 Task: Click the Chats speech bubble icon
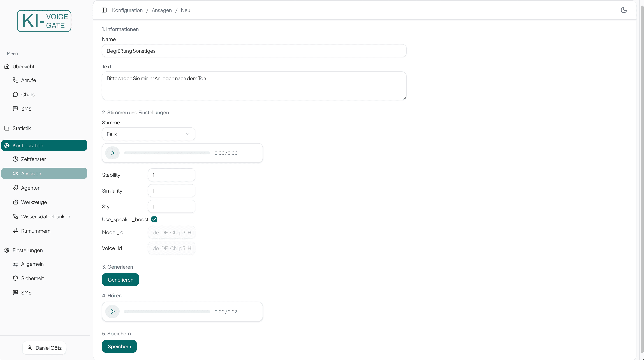pyautogui.click(x=15, y=94)
